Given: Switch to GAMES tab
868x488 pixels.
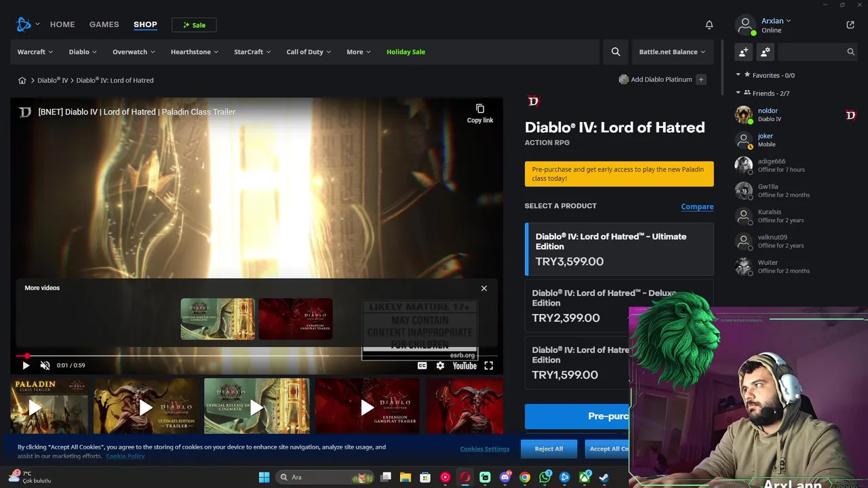Looking at the screenshot, I should pos(104,24).
